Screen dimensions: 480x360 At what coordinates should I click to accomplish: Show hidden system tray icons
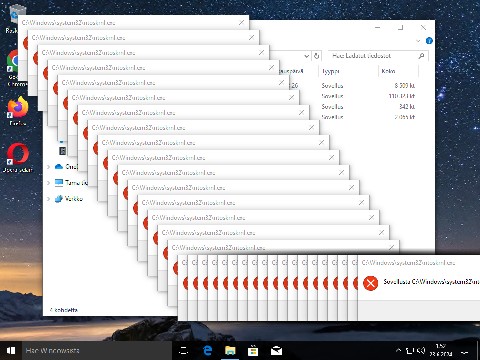pos(398,350)
